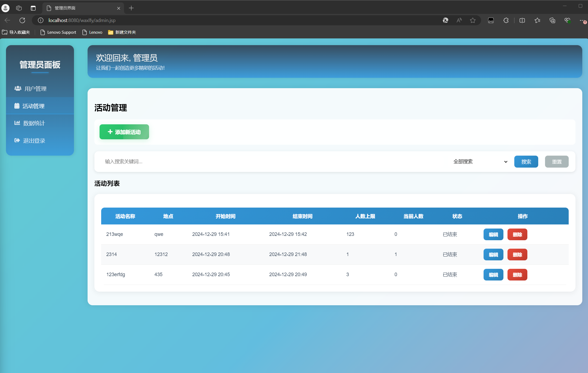Viewport: 588px width, 373px height.
Task: Delete the 2314 activity row
Action: pos(517,255)
